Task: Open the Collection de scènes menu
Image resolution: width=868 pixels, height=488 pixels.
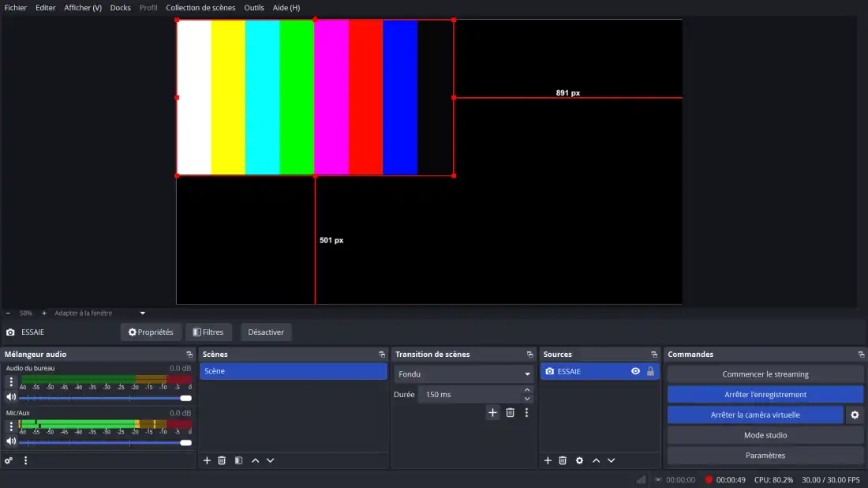Action: coord(200,8)
